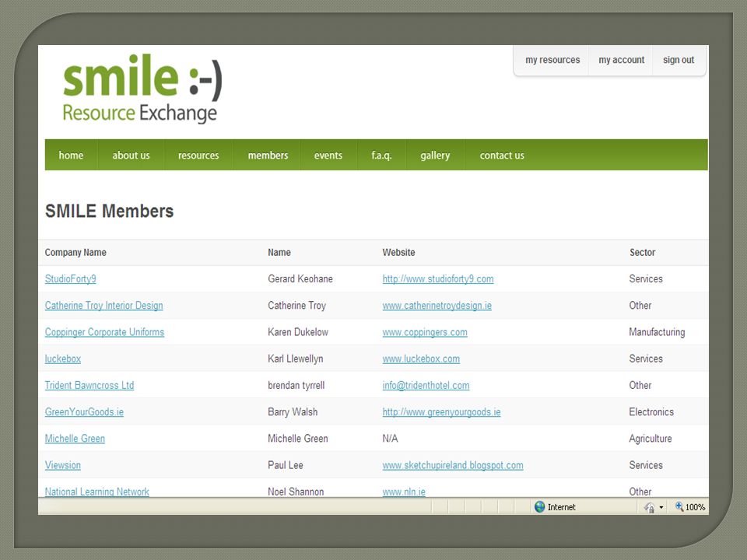The width and height of the screenshot is (747, 560).
Task: Click the Name column header
Action: click(279, 252)
